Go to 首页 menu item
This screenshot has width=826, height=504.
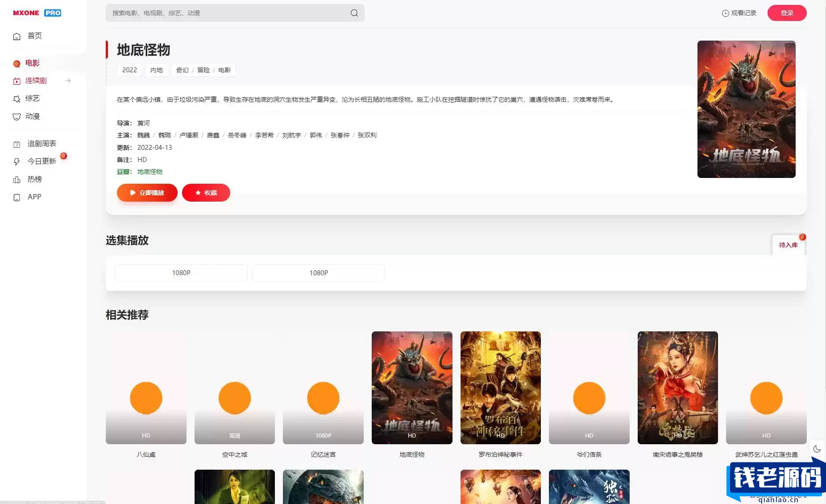[x=35, y=36]
